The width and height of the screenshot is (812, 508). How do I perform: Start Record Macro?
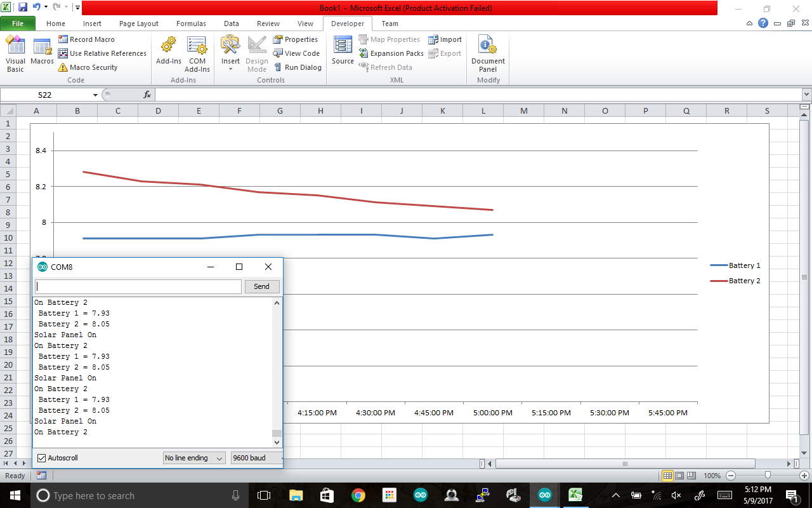(86, 39)
